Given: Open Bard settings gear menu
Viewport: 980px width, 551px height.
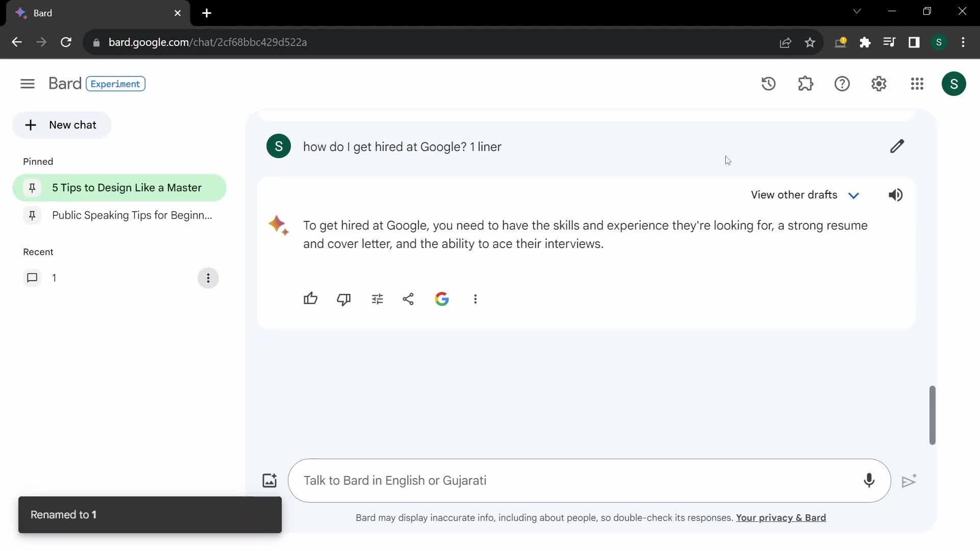Looking at the screenshot, I should pyautogui.click(x=879, y=84).
